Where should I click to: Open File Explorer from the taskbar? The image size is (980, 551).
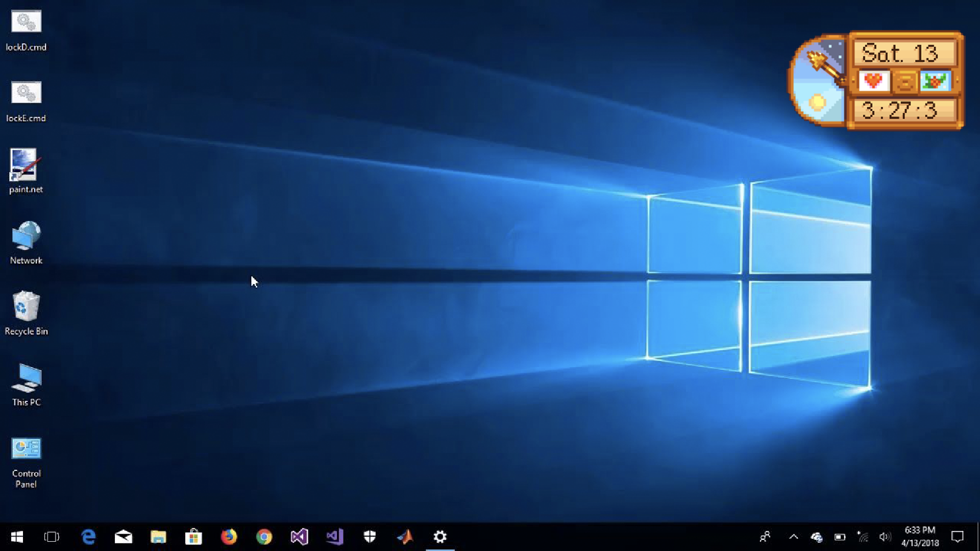point(158,537)
